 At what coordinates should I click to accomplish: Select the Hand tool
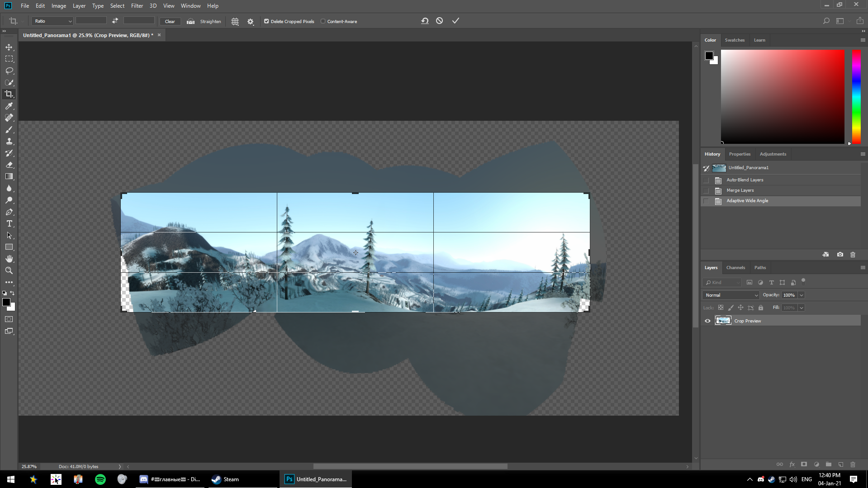click(x=9, y=259)
